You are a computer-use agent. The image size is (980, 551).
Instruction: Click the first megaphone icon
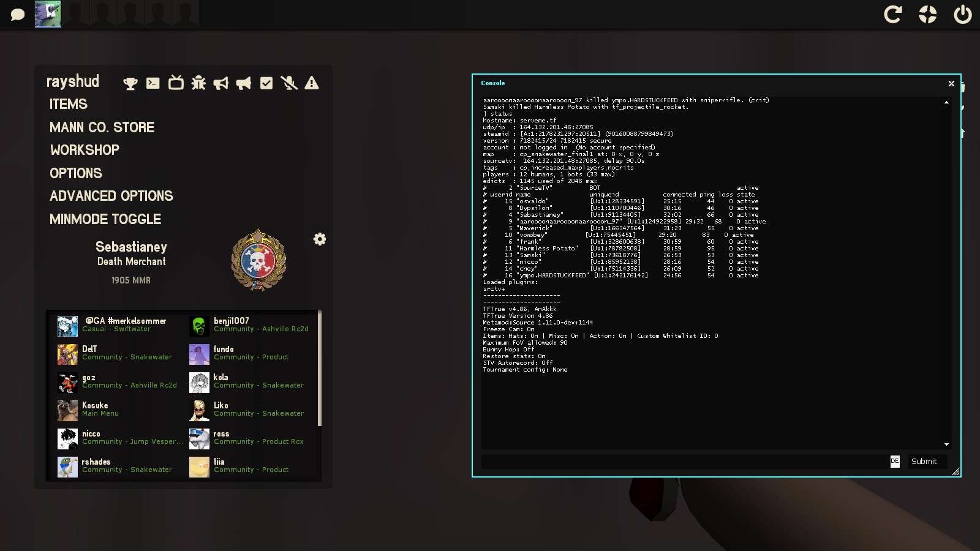[x=221, y=83]
